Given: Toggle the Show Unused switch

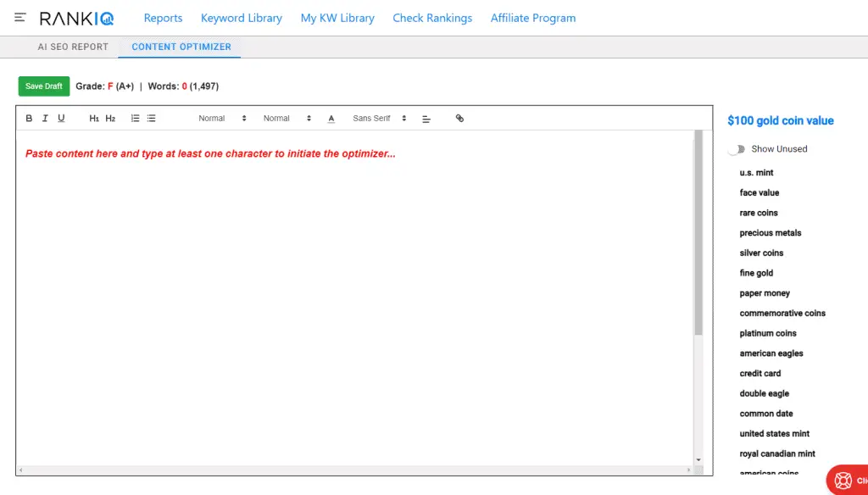Looking at the screenshot, I should point(737,149).
